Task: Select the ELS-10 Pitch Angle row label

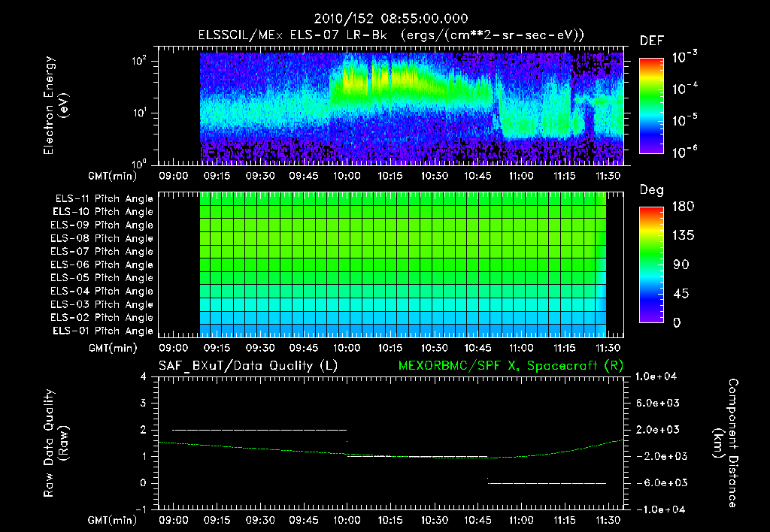Action: click(x=103, y=212)
